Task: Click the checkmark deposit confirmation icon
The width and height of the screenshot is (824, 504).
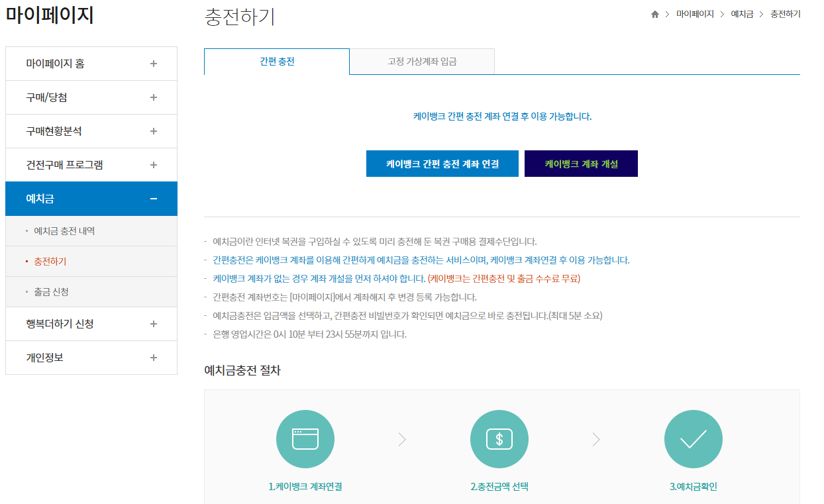Action: (x=693, y=439)
